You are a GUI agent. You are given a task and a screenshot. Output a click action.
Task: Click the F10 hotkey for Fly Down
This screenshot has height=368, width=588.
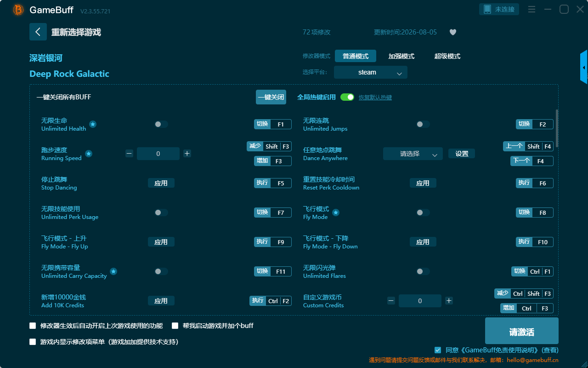point(535,242)
